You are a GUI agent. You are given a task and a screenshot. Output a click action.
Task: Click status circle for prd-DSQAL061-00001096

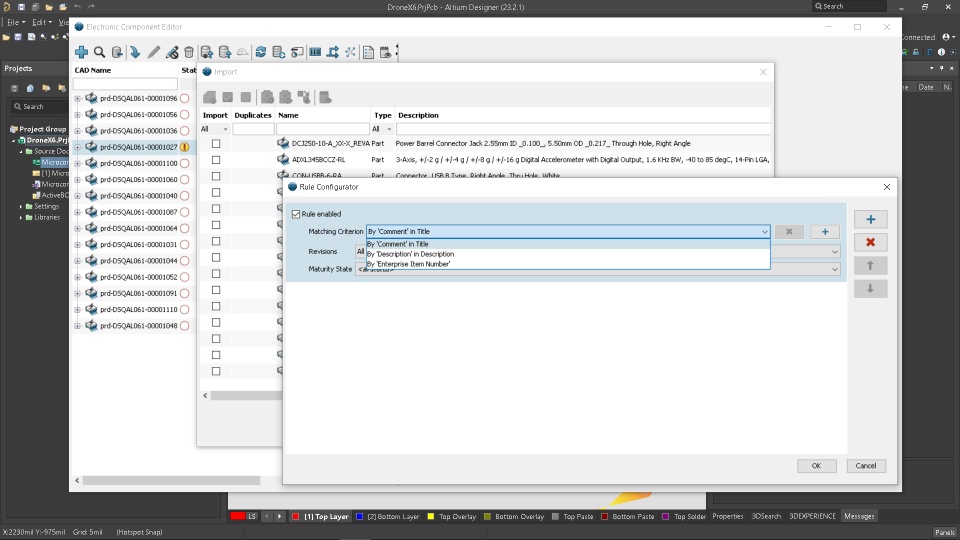click(184, 98)
